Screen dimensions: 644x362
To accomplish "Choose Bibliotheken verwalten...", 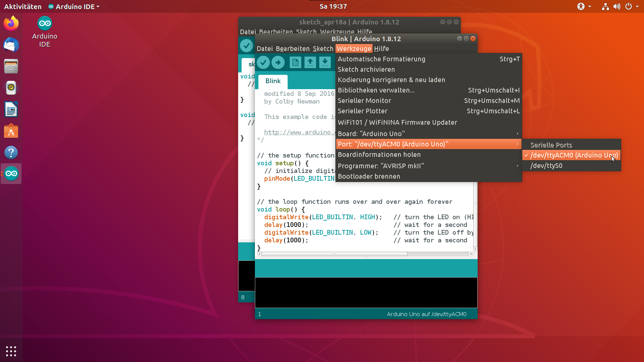I will (429, 90).
